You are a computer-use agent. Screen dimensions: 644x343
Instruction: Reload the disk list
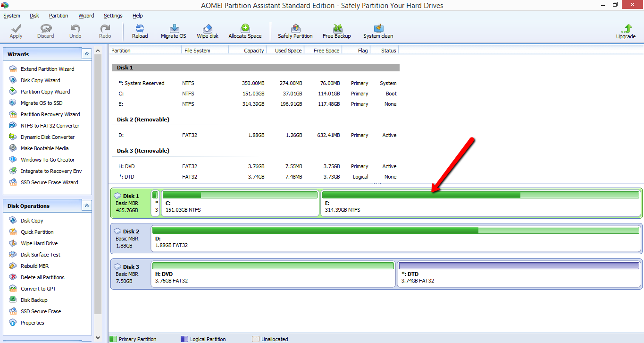(140, 32)
